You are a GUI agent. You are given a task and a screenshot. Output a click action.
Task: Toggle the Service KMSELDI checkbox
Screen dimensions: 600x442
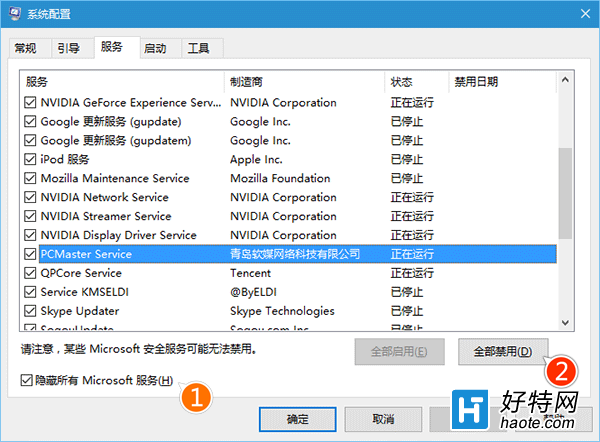pos(30,292)
